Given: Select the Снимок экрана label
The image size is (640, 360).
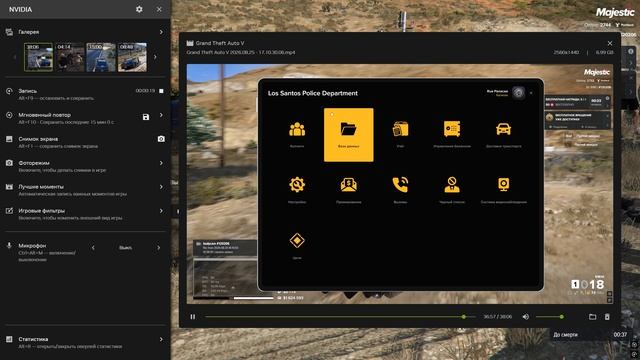Looking at the screenshot, I should click(x=38, y=139).
